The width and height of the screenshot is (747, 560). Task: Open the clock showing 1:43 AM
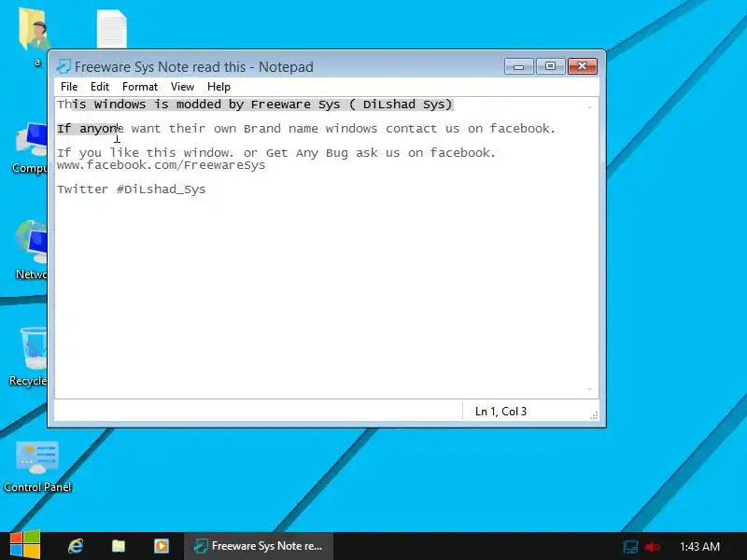tap(699, 546)
